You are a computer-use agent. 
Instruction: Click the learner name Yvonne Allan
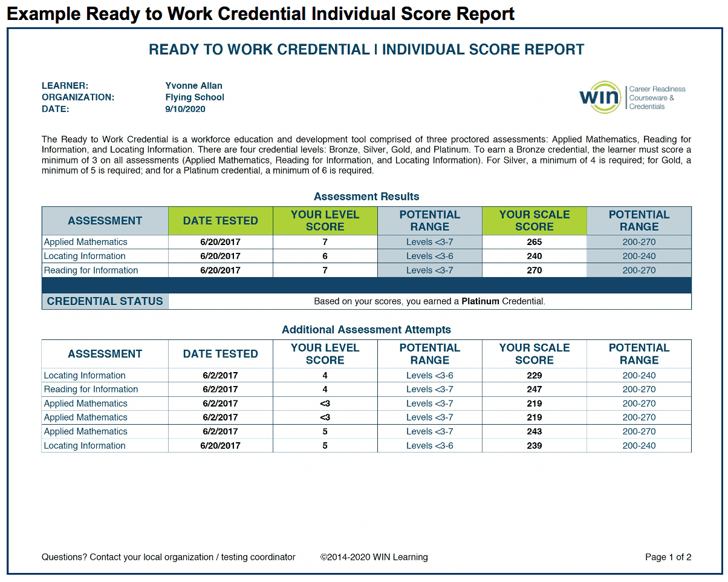click(x=193, y=86)
